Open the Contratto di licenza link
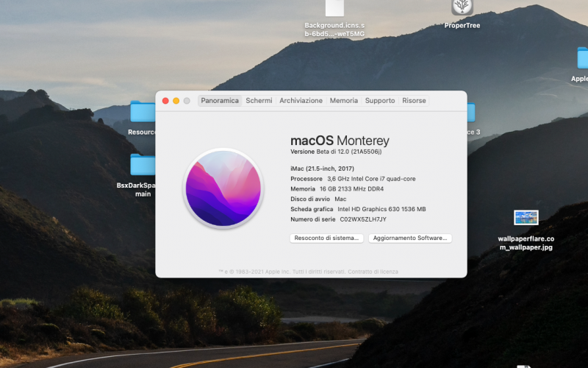 point(373,272)
